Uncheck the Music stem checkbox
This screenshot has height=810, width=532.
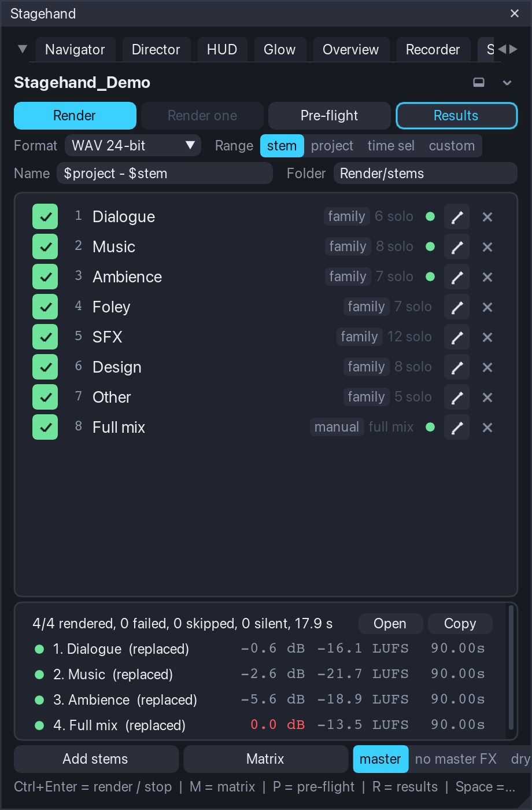(45, 247)
